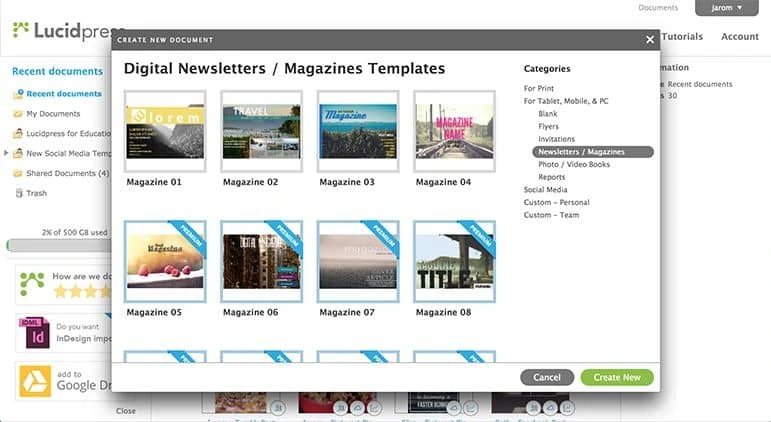Expand the New Social Media Templates folder
Screen dimensions: 771x422
tap(7, 153)
